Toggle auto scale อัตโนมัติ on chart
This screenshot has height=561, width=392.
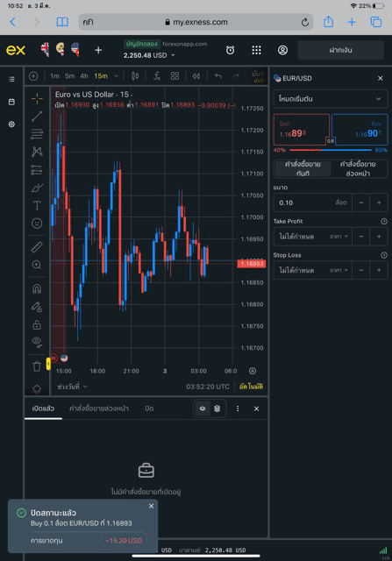click(x=251, y=387)
